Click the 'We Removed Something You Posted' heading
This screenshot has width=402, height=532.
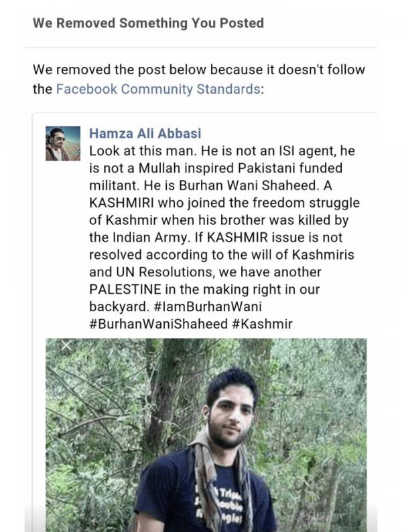tap(149, 23)
